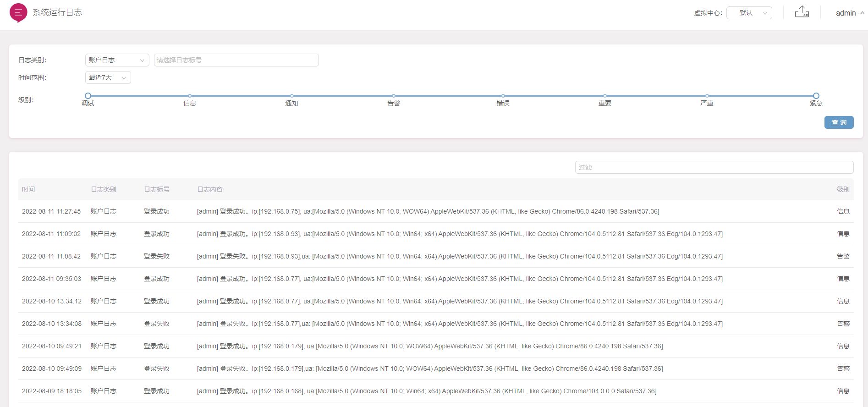Click the 日志内容 column header
Image resolution: width=868 pixels, height=407 pixels.
pyautogui.click(x=210, y=189)
